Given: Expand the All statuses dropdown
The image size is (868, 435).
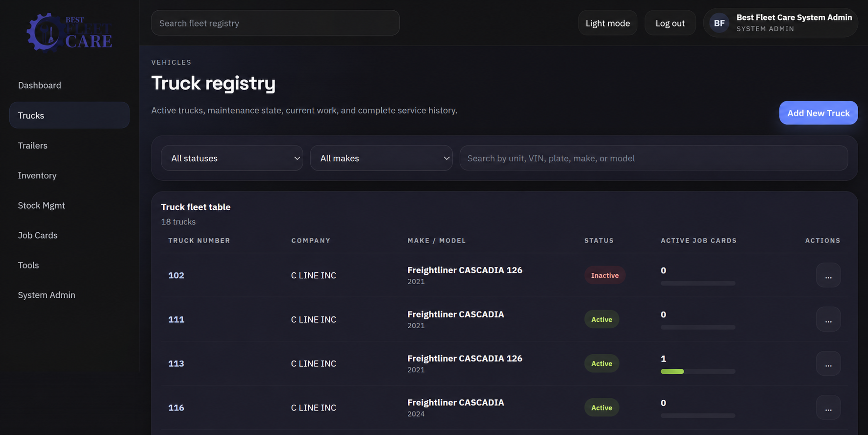Looking at the screenshot, I should coord(232,158).
